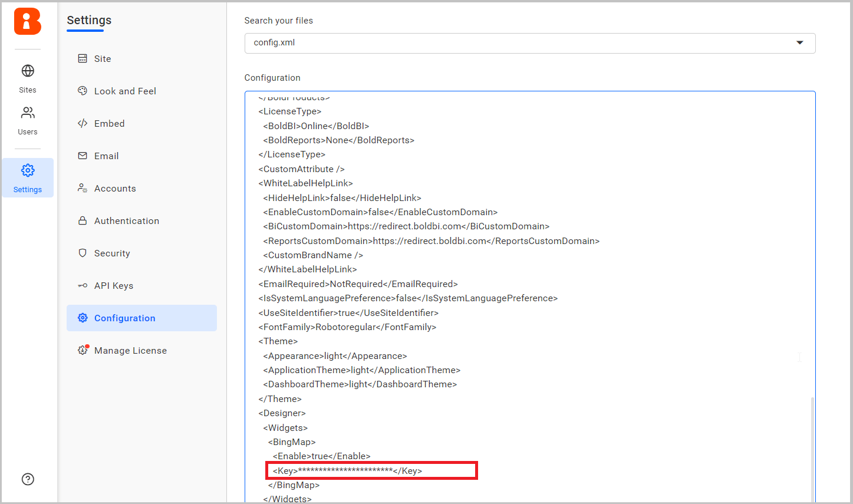Click the Email envelope icon
853x504 pixels.
[83, 156]
